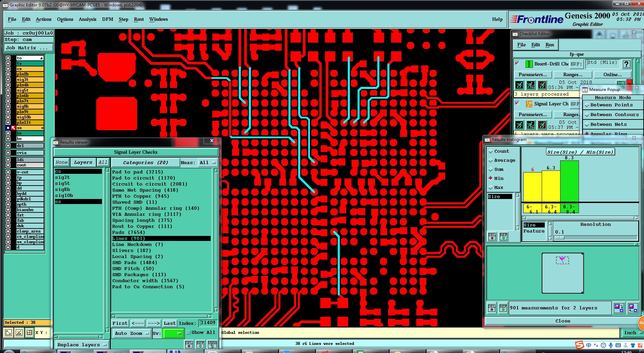
Task: Click the Signal Layer Checks orange icon
Action: click(529, 104)
